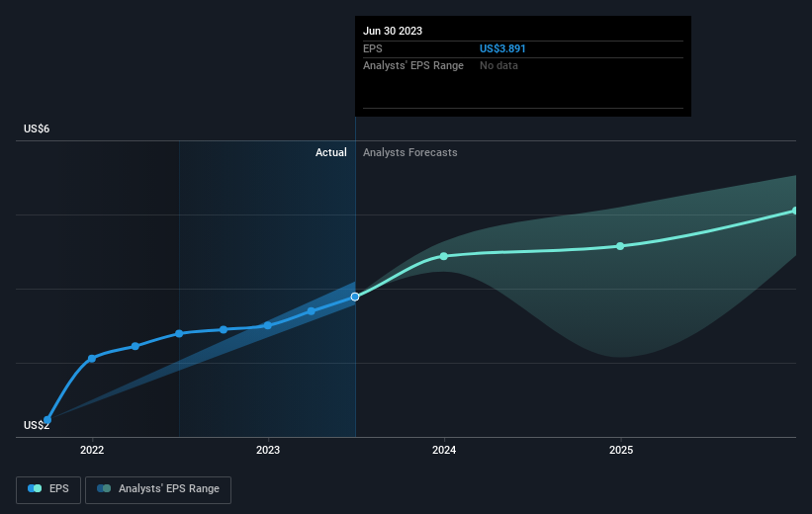Click the 2022 x-axis label
Image resolution: width=812 pixels, height=514 pixels.
(x=92, y=450)
